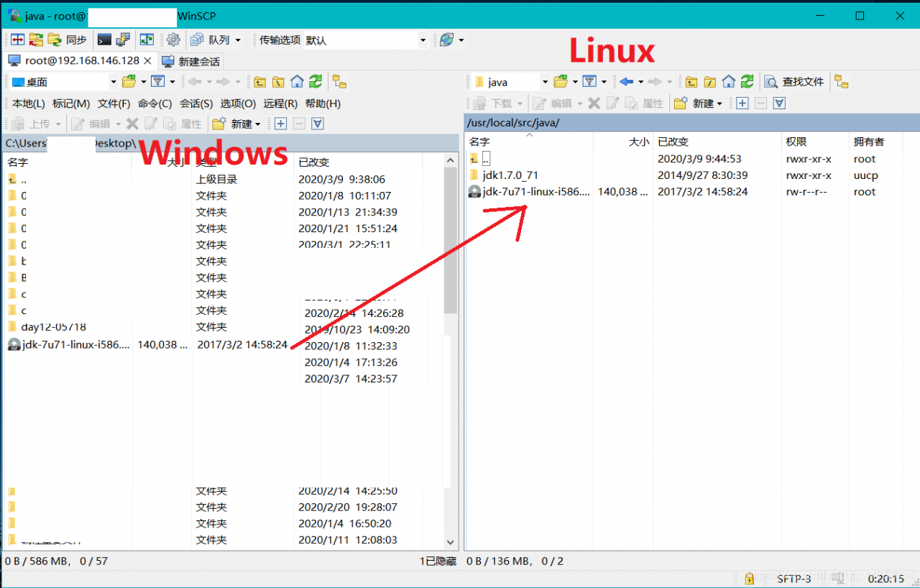920x588 pixels.
Task: Go to the local root directory icon
Action: [278, 82]
